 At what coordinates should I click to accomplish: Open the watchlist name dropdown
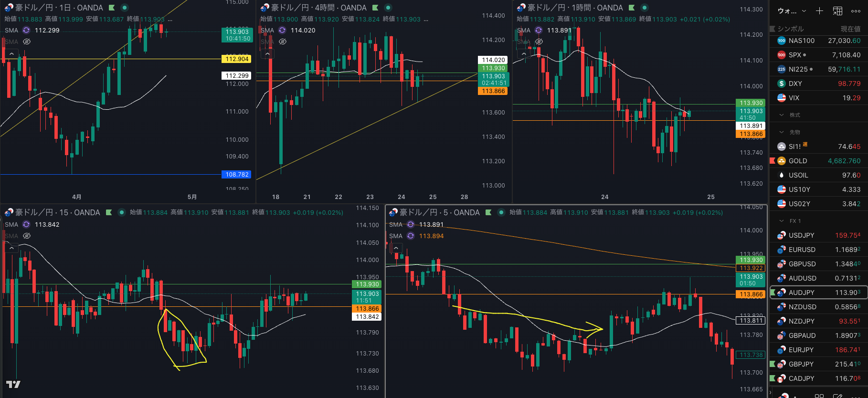[791, 11]
